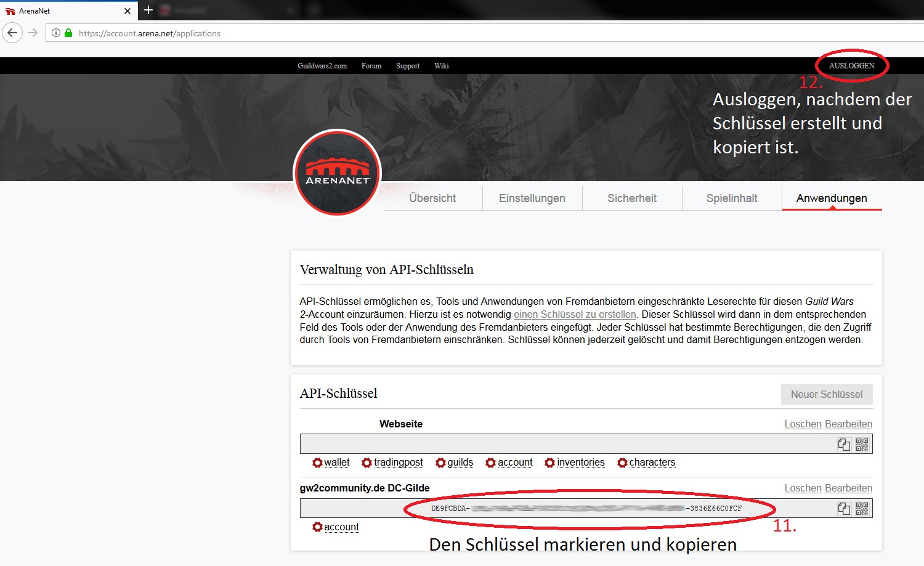Switch to the Sicherheit tab

click(632, 198)
